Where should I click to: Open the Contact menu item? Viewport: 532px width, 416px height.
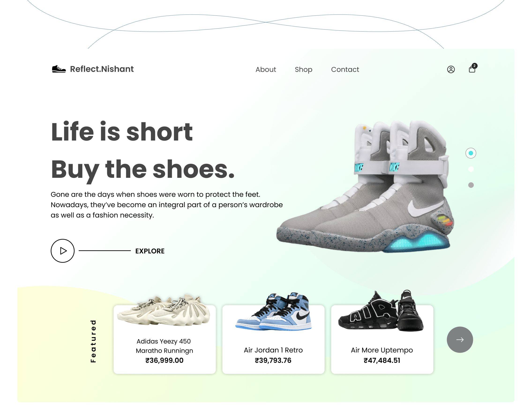pyautogui.click(x=345, y=69)
